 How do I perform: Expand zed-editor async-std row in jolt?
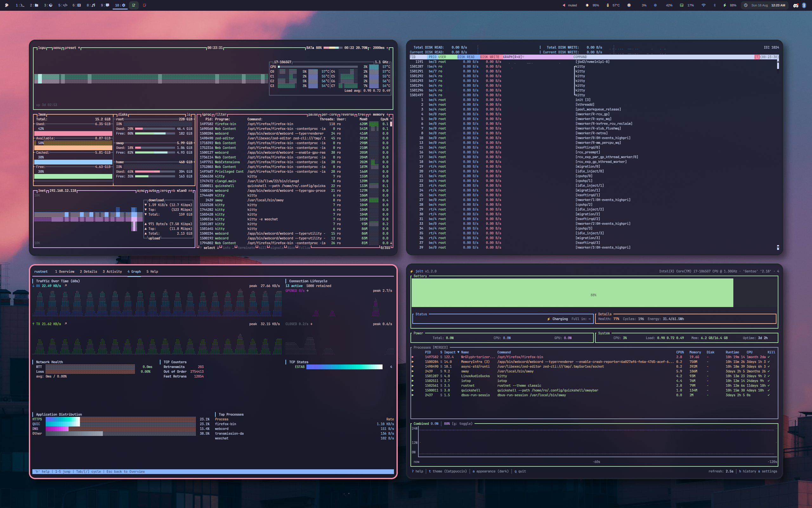tap(413, 366)
